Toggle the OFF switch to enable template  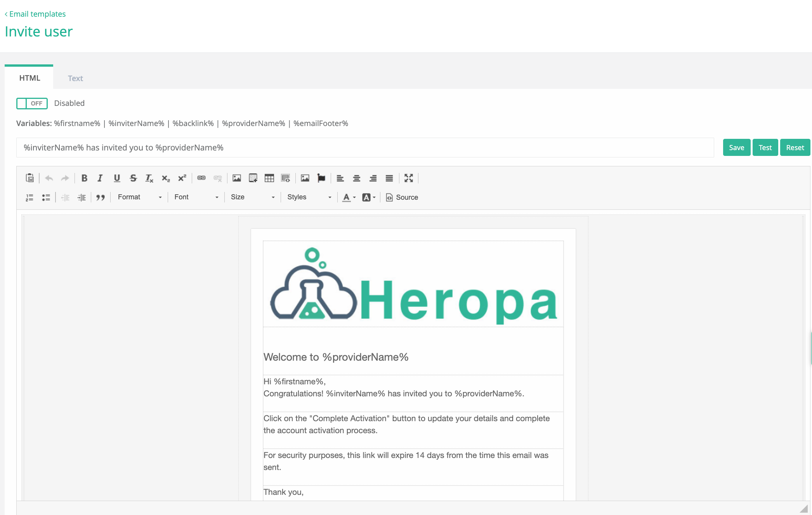coord(32,104)
